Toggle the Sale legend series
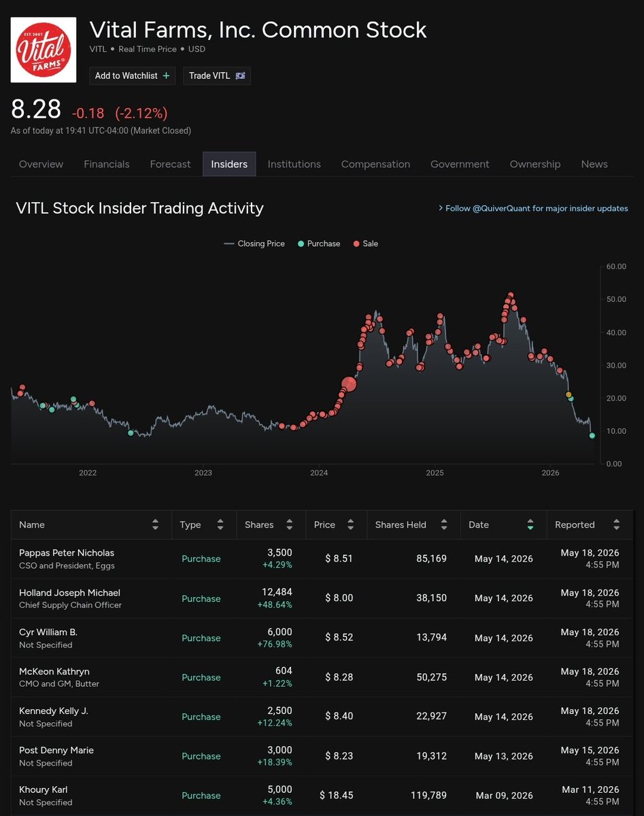644x816 pixels. 365,243
